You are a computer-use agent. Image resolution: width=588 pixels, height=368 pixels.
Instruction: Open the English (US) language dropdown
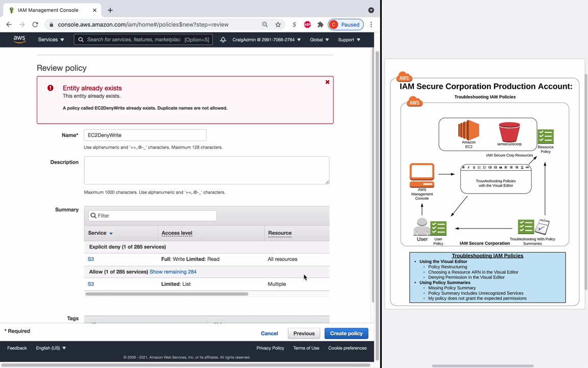point(51,348)
